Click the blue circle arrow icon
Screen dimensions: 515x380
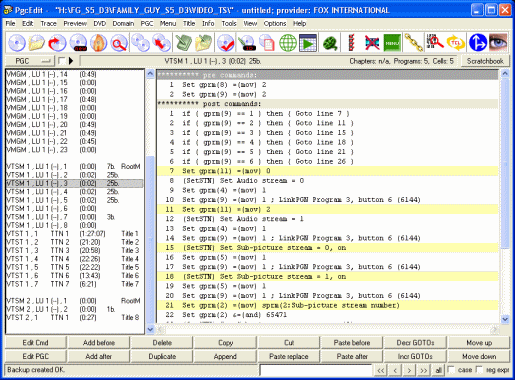pos(478,43)
